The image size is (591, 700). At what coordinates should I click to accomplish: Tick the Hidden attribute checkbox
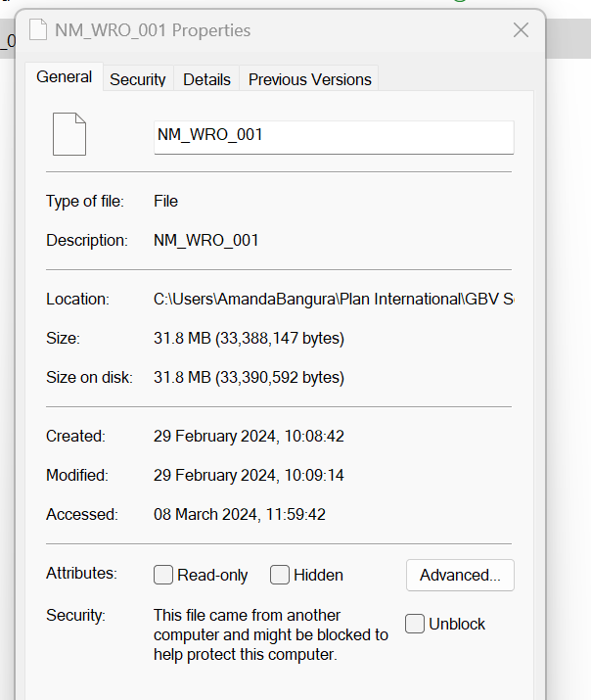(280, 576)
